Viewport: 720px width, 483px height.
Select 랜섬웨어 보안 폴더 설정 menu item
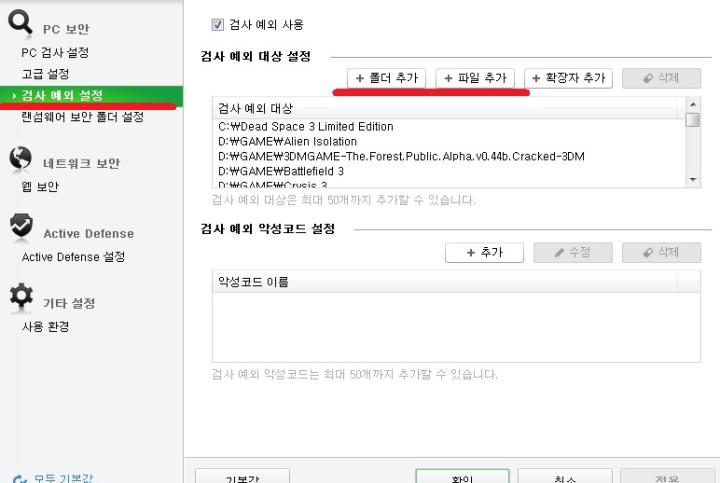coord(83,117)
